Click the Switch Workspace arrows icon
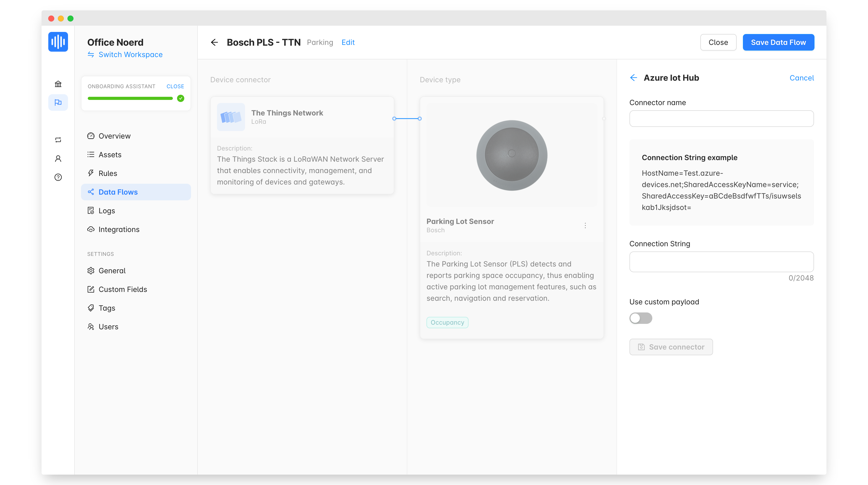 (91, 54)
